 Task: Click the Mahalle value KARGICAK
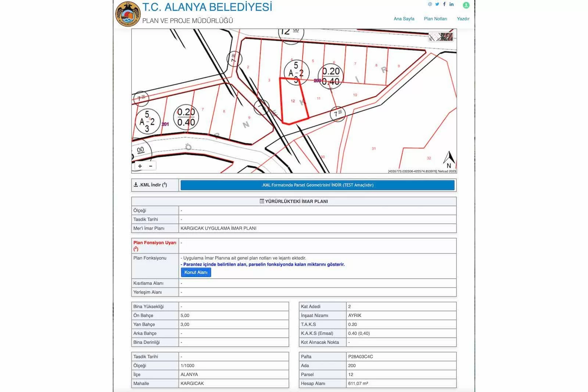point(192,384)
